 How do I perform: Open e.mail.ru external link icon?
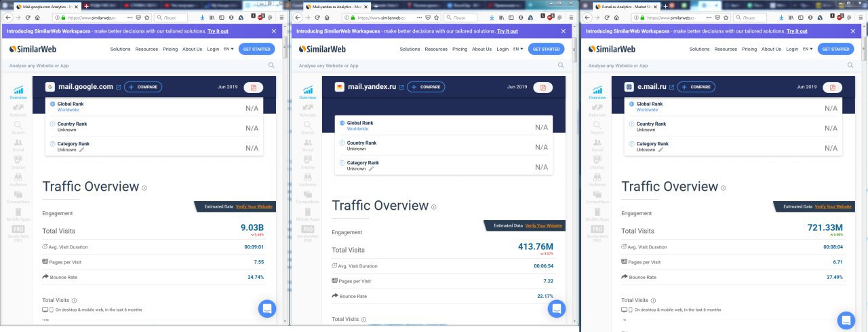click(x=672, y=87)
